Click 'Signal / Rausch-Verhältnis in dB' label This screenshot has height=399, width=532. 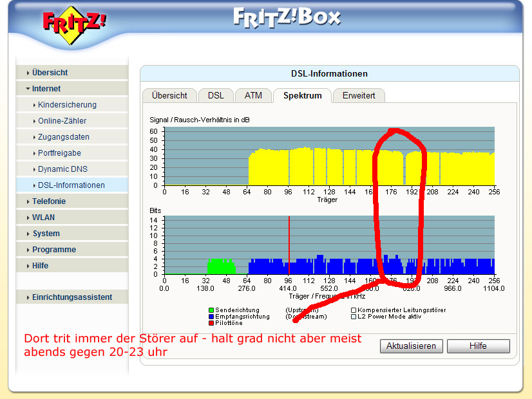(200, 120)
